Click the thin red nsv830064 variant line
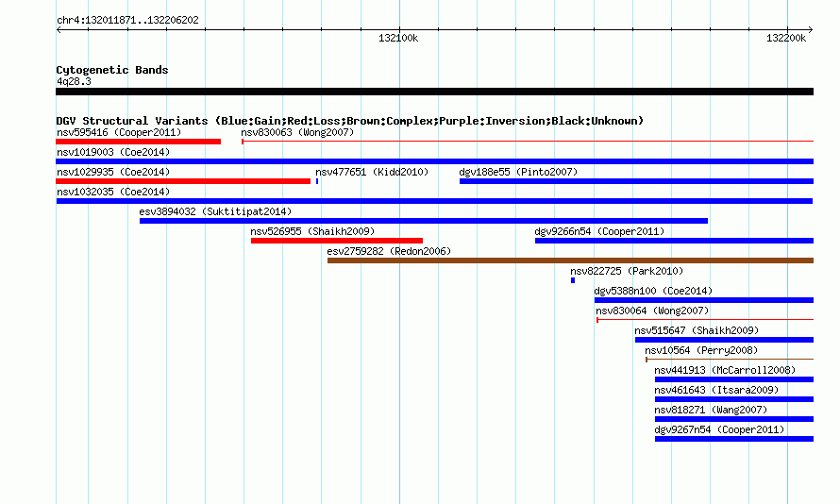Image resolution: width=840 pixels, height=504 pixels. click(x=705, y=320)
